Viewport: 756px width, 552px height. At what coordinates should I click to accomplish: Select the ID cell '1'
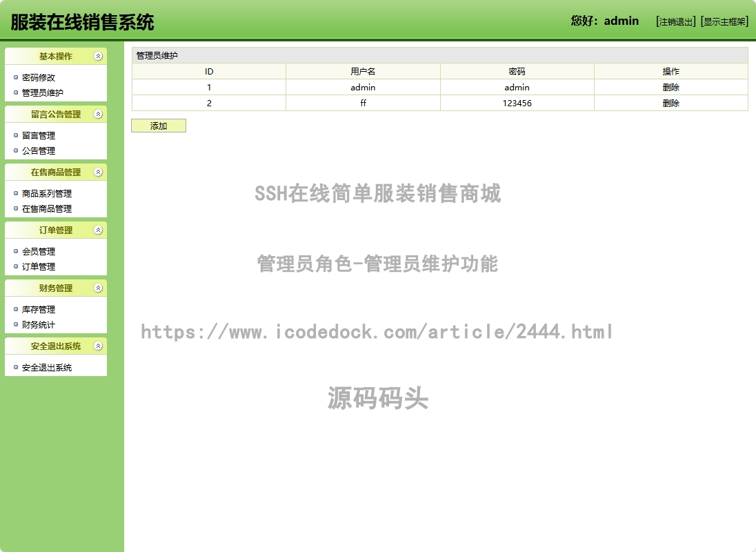[209, 87]
